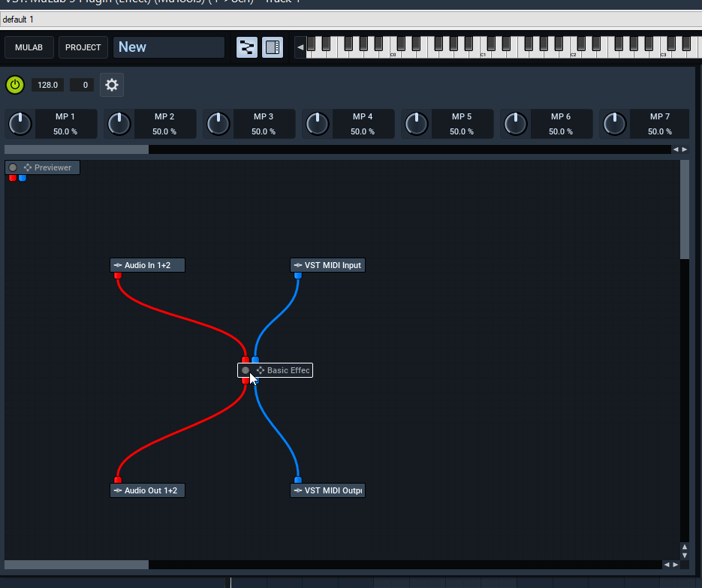Open the MULAB menu button
The height and width of the screenshot is (588, 702).
[29, 47]
